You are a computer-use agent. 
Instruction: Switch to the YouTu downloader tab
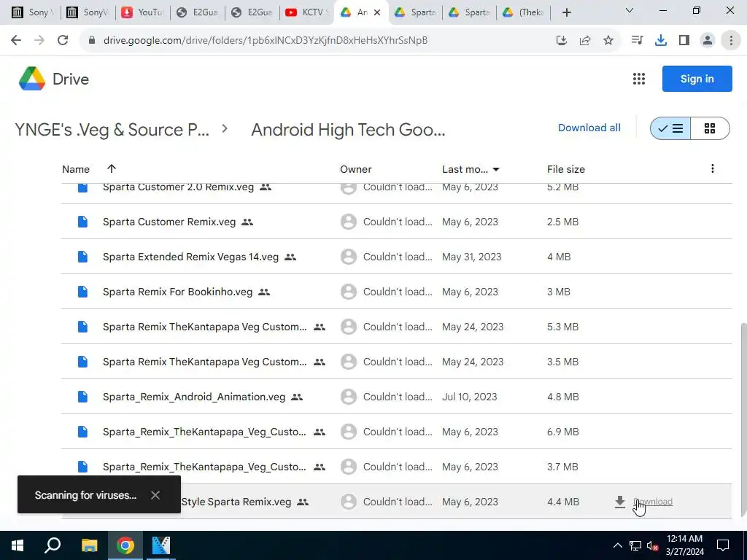(142, 12)
